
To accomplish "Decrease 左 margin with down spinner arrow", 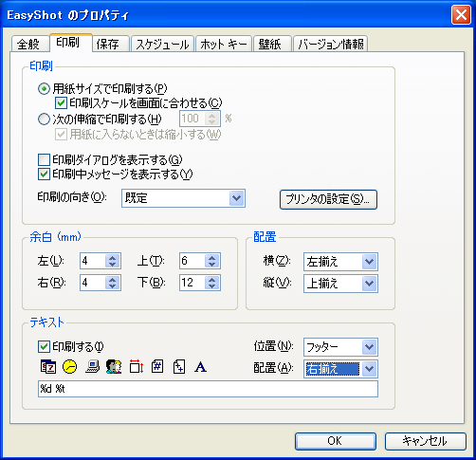I will pyautogui.click(x=113, y=265).
